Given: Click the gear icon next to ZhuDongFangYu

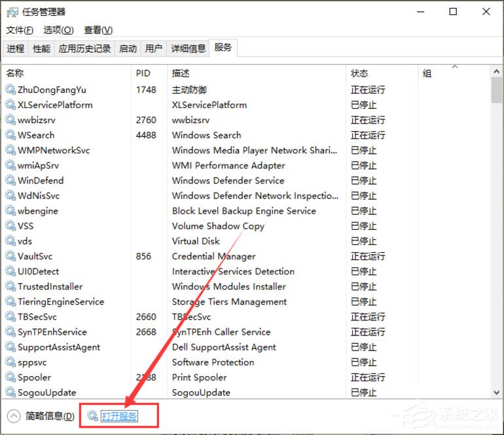Looking at the screenshot, I should (x=10, y=90).
